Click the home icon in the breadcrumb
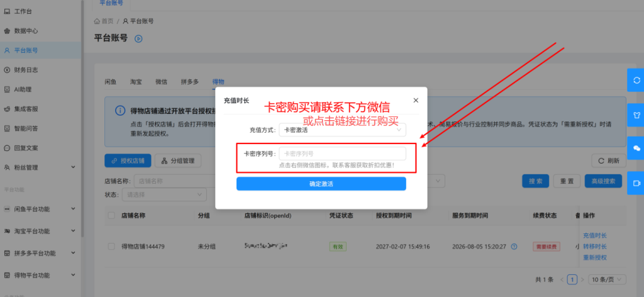 (97, 21)
